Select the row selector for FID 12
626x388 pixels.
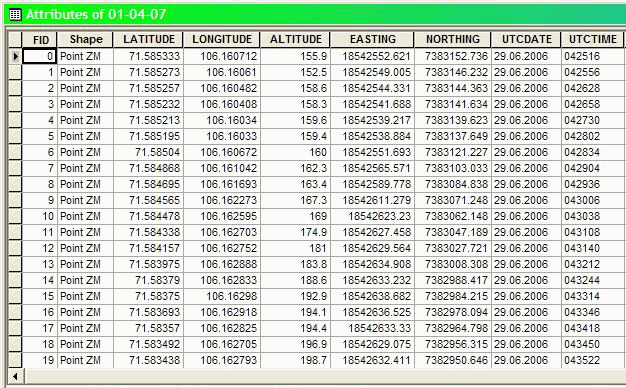[15, 248]
